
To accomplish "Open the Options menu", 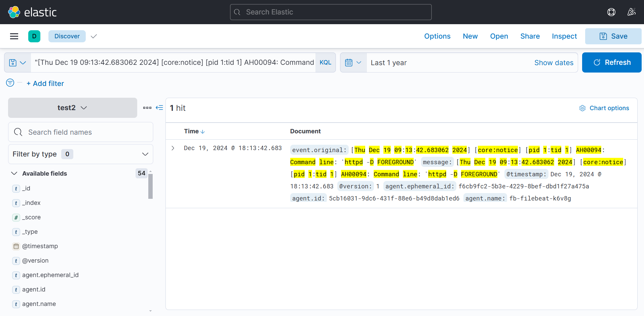I will (x=437, y=36).
